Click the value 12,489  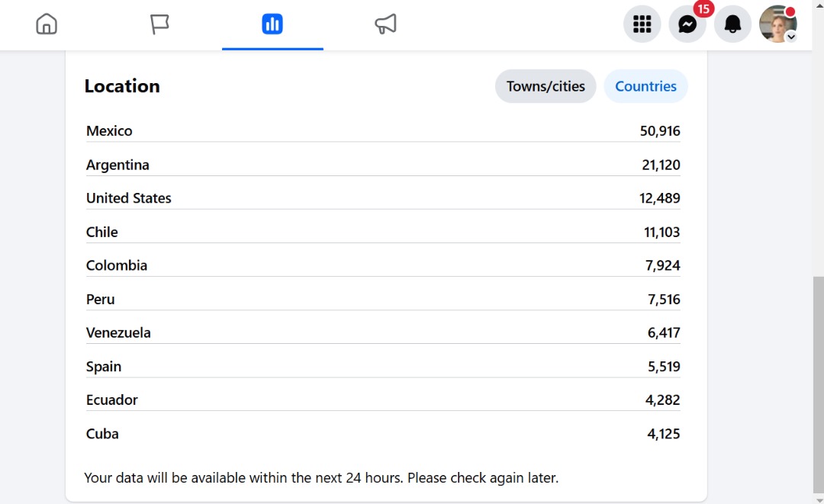click(659, 198)
